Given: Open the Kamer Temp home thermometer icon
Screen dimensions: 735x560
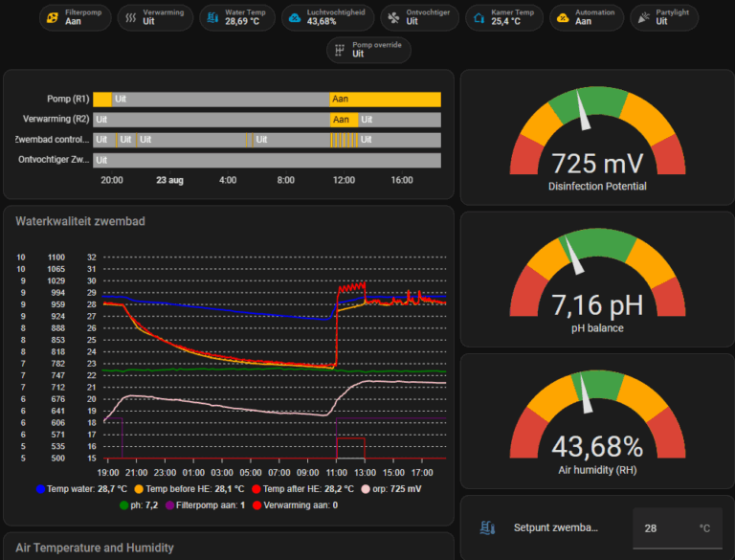Looking at the screenshot, I should [479, 17].
